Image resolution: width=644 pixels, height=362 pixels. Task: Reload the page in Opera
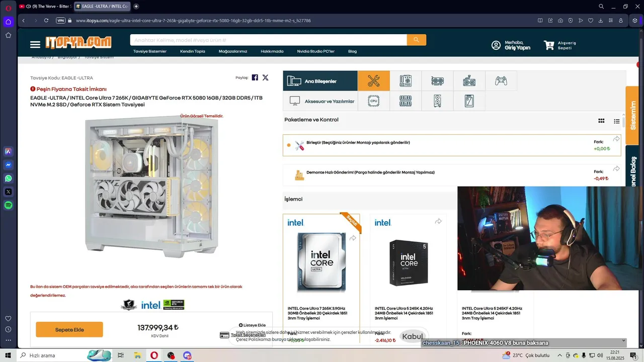46,21
